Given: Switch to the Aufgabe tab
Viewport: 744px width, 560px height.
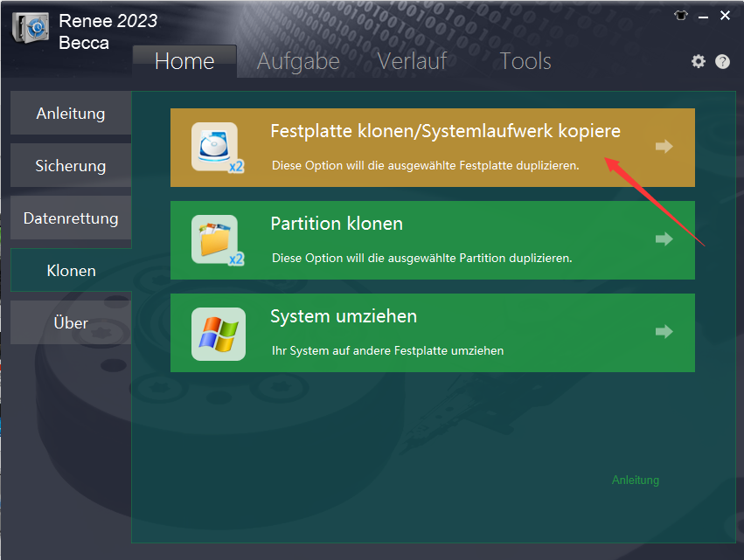Looking at the screenshot, I should tap(298, 61).
